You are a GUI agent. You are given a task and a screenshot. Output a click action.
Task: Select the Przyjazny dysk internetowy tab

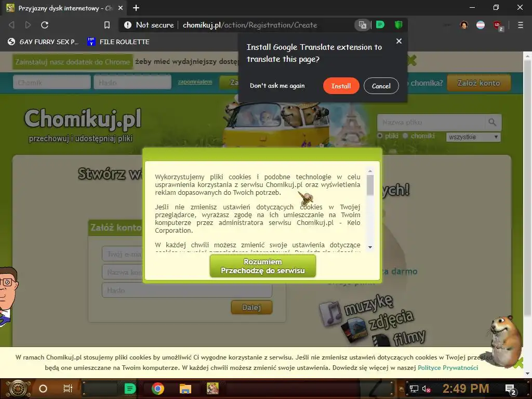(64, 8)
